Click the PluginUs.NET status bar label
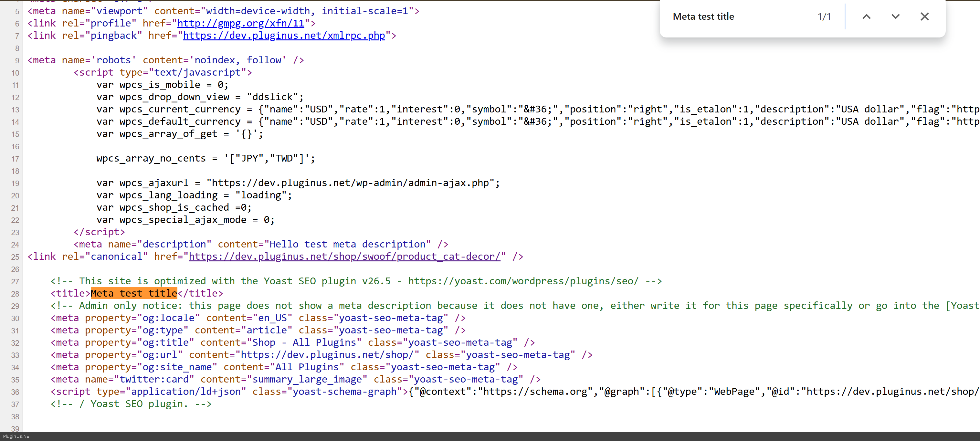The image size is (980, 441). (17, 436)
